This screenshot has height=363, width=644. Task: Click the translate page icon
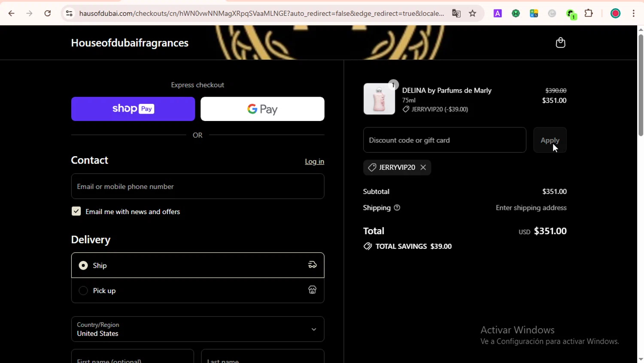click(x=456, y=13)
